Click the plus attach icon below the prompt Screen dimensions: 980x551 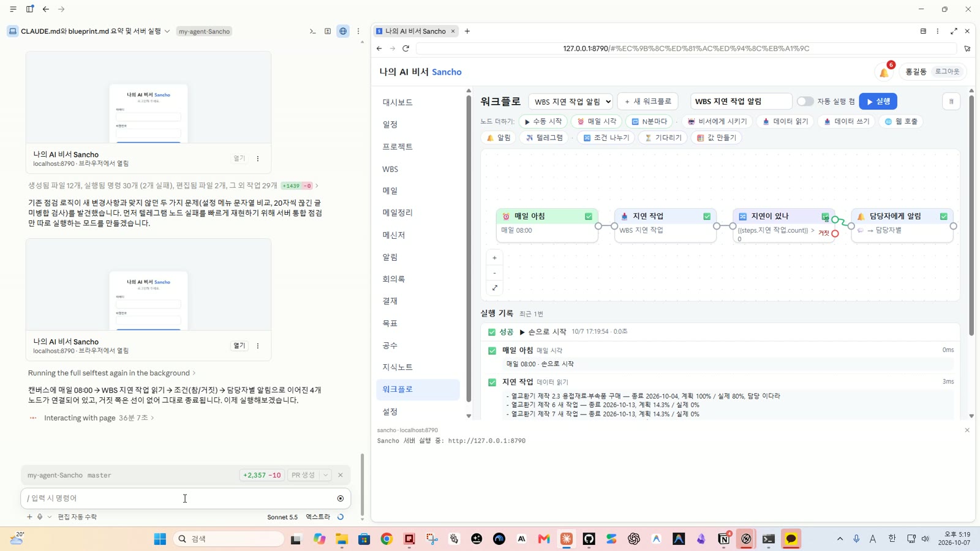(x=29, y=517)
